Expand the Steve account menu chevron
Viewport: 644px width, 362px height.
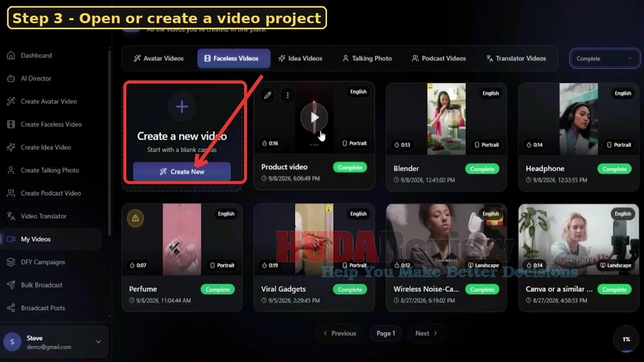click(98, 342)
